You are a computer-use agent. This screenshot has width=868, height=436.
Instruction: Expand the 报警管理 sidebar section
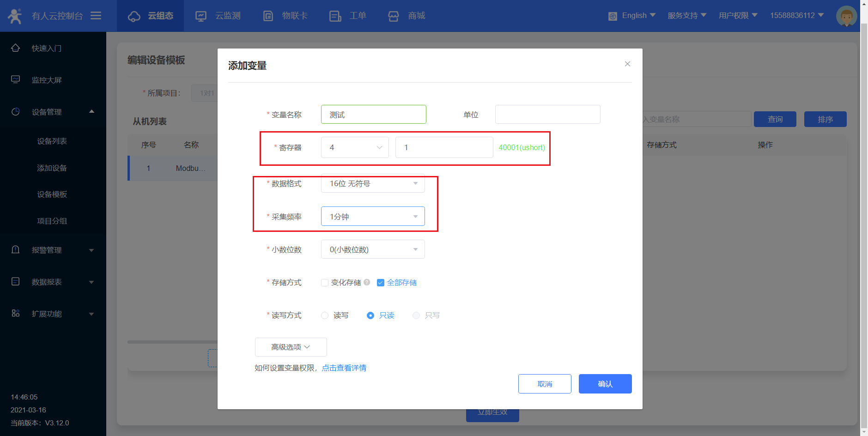click(x=91, y=250)
